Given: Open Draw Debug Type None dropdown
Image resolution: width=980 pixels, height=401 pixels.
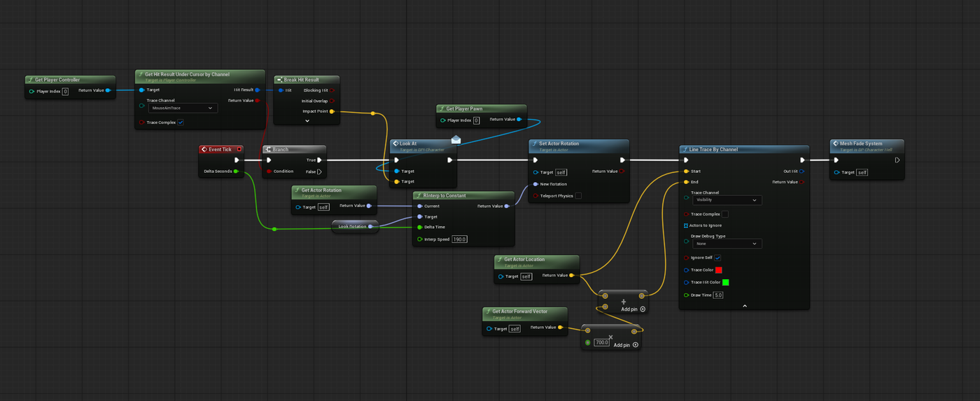Looking at the screenshot, I should pos(727,244).
